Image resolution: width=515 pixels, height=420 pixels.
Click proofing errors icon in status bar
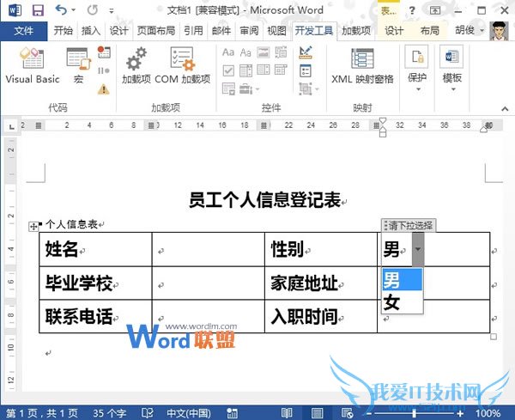tap(147, 413)
